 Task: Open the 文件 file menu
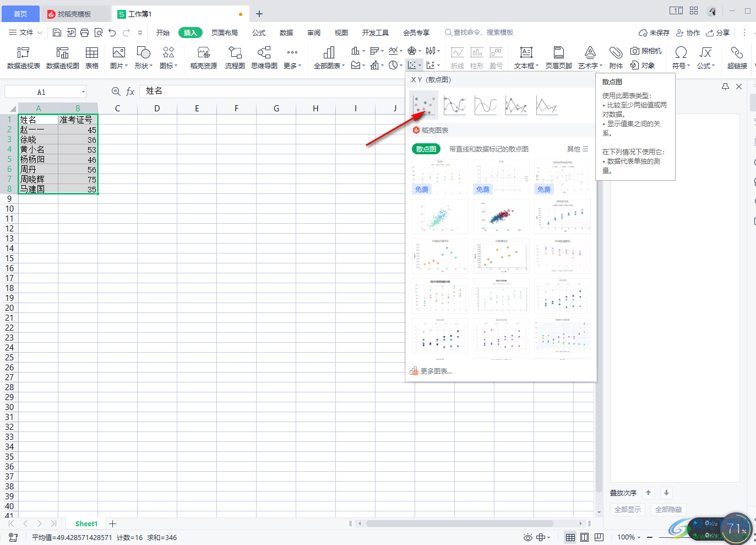[x=25, y=33]
